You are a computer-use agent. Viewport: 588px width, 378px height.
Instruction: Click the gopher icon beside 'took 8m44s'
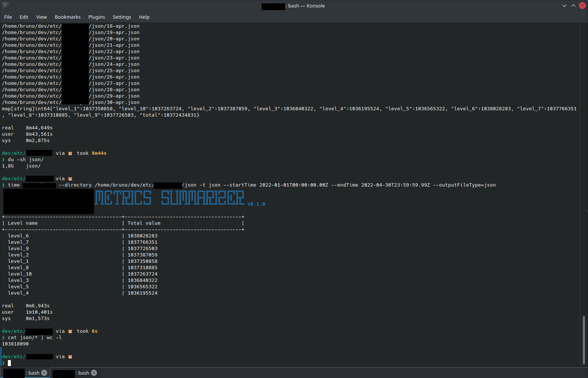pyautogui.click(x=70, y=153)
